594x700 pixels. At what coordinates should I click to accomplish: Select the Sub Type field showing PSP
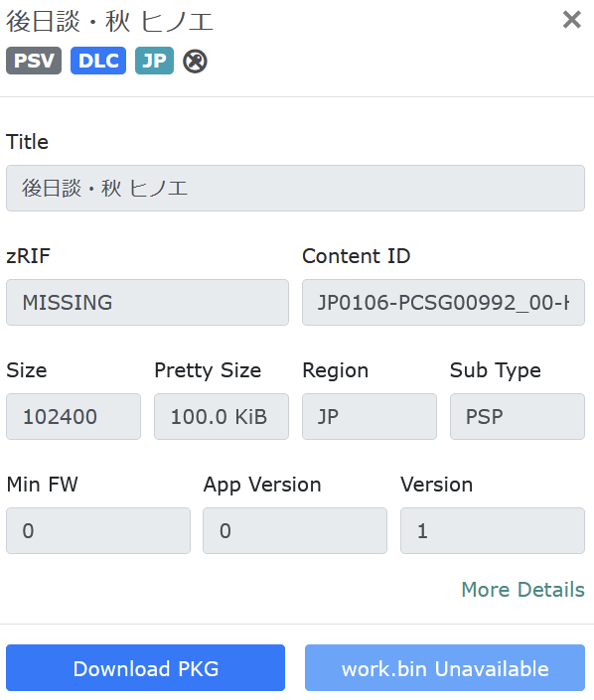click(x=518, y=416)
